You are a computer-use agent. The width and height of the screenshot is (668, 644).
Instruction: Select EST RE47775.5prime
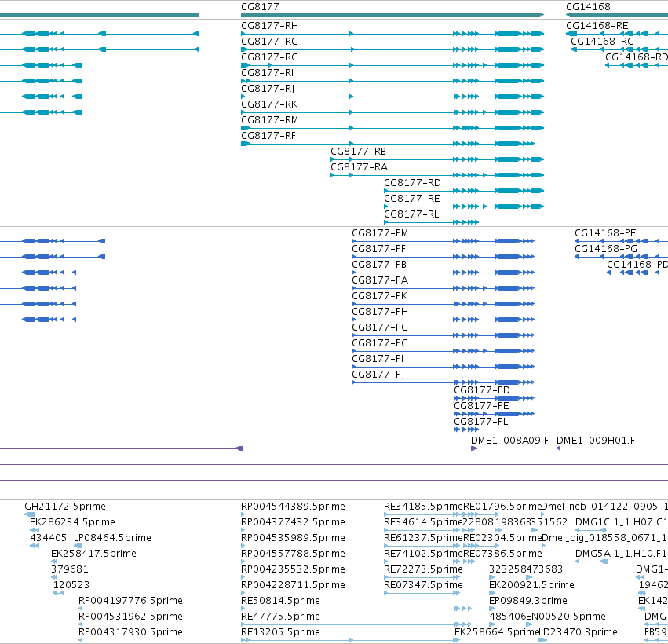click(281, 617)
